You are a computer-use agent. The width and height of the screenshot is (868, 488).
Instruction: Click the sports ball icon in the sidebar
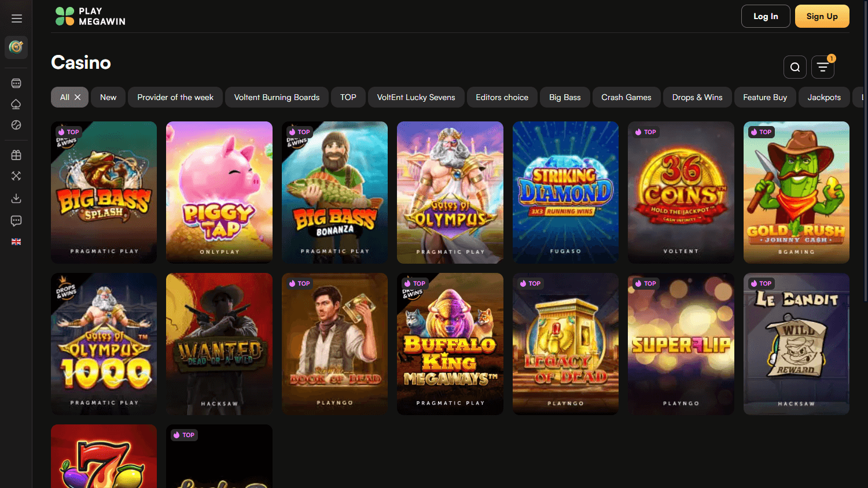point(16,125)
